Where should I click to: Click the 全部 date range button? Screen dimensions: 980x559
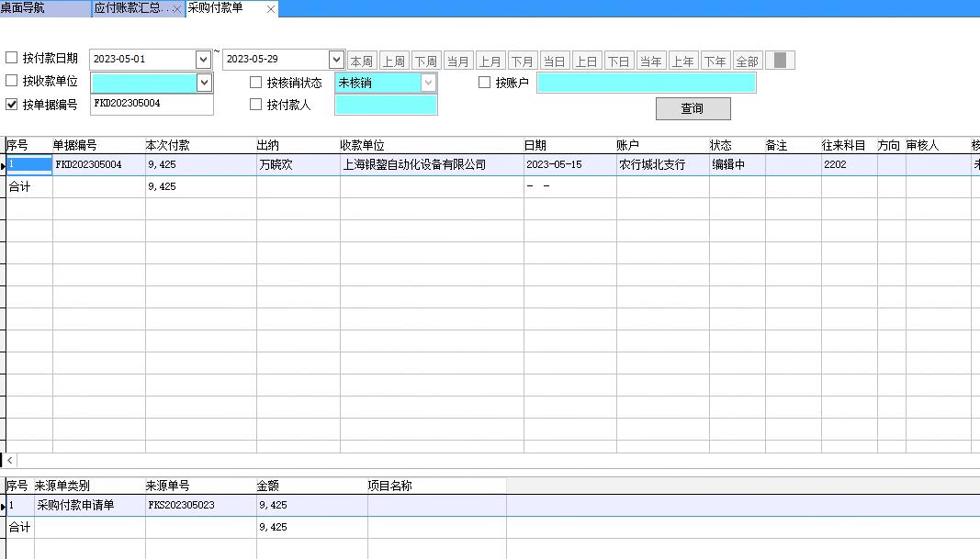(x=747, y=61)
